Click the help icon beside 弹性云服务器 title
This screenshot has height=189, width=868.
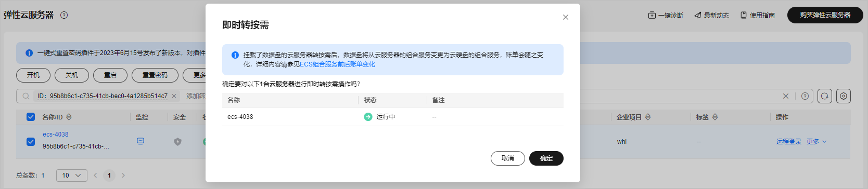coord(64,15)
